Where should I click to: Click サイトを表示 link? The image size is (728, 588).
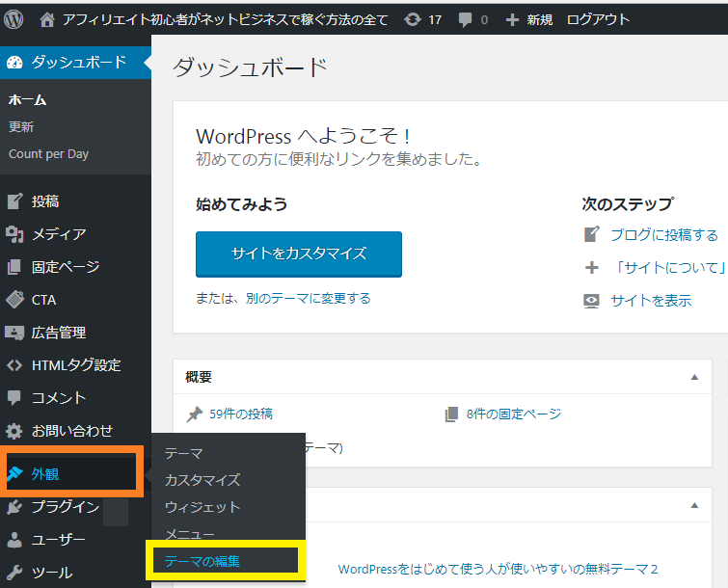651,301
